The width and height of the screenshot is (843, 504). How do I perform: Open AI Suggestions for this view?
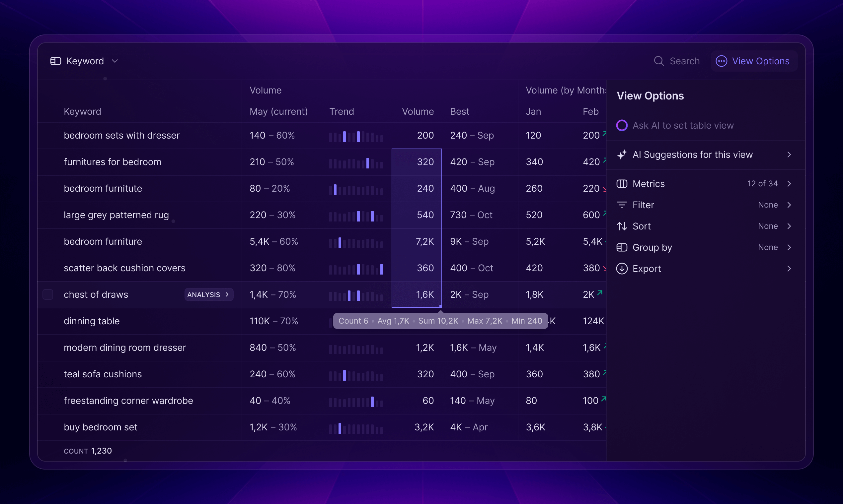pyautogui.click(x=692, y=155)
